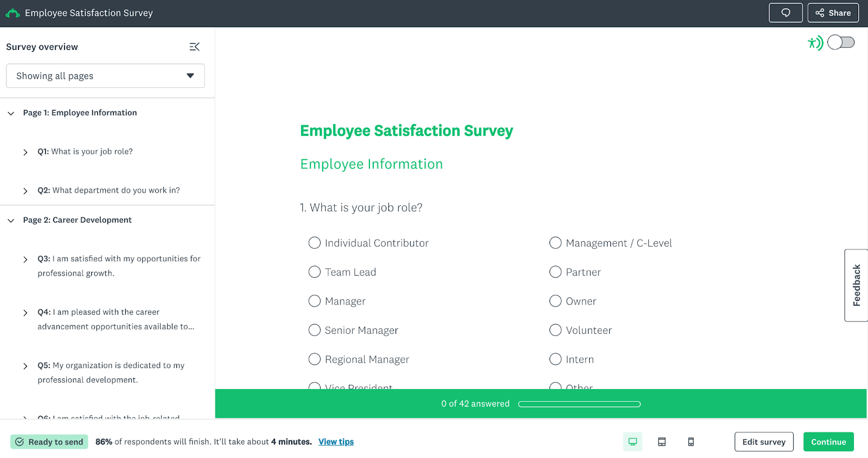Switch to tablet preview
Viewport: 868px width, 458px height.
[661, 442]
